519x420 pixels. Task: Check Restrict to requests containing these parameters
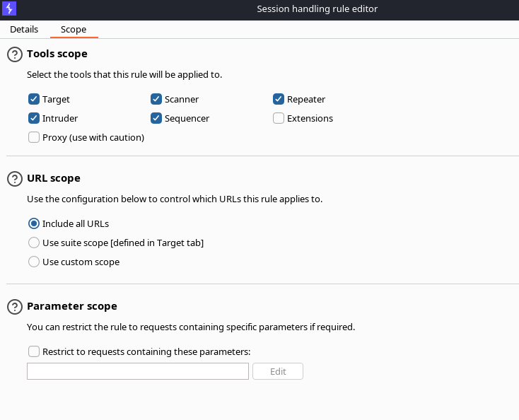click(x=34, y=351)
